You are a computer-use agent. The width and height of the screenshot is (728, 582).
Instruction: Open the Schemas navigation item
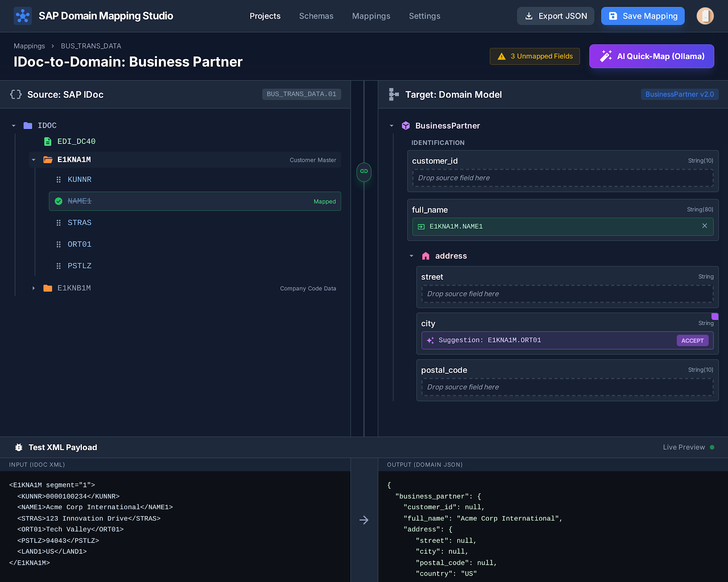(316, 16)
